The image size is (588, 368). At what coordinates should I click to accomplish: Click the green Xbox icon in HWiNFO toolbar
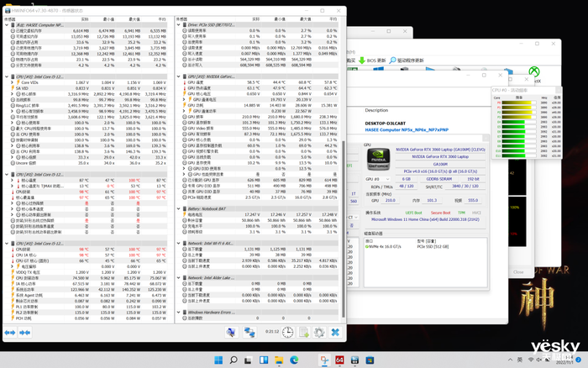[x=534, y=71]
